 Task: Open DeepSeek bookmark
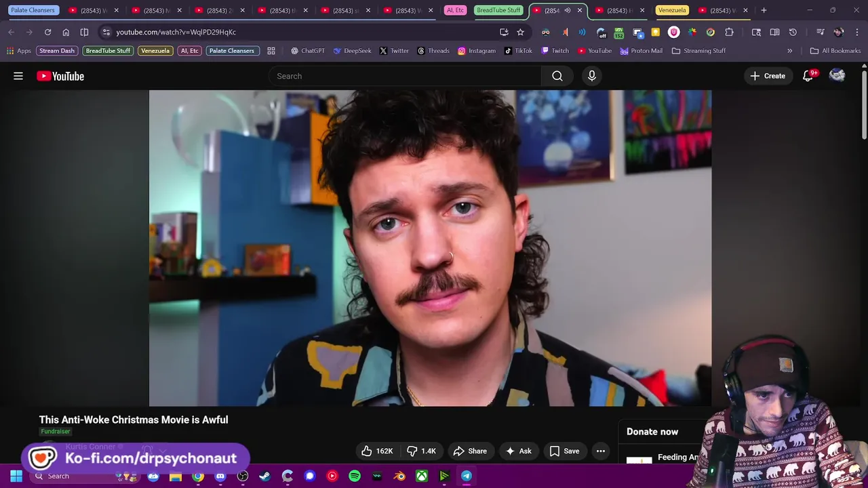[x=352, y=51]
